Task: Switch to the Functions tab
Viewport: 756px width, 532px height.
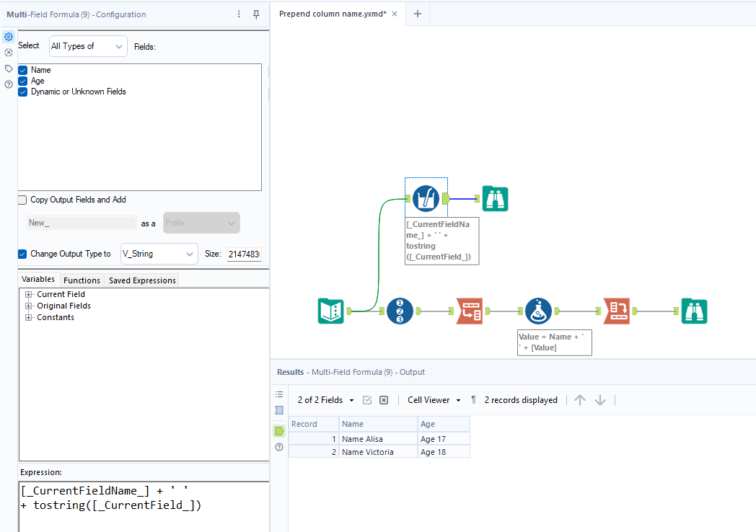Action: pos(82,280)
